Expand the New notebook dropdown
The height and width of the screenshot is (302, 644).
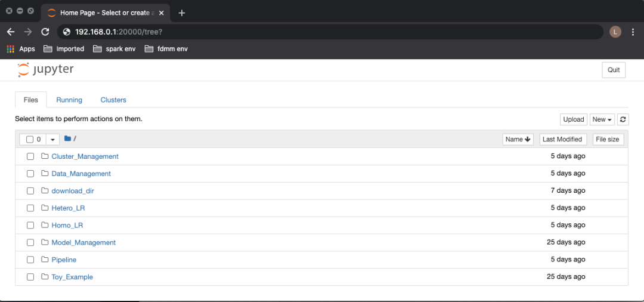click(x=602, y=119)
